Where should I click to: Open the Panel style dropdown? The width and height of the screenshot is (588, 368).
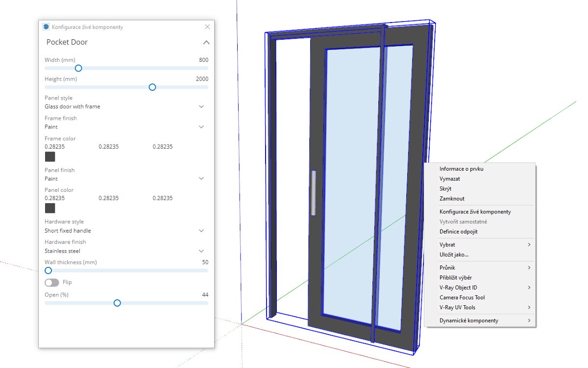point(201,106)
